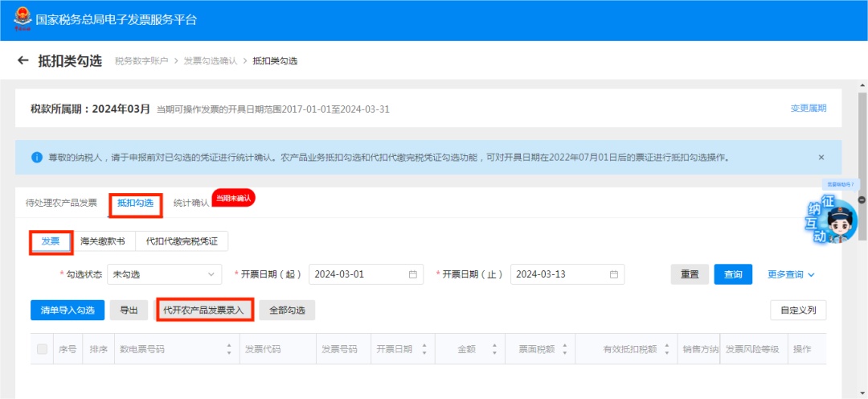Viewport: 868px width, 399px height.
Task: Click the 开票日期(起) date input
Action: pyautogui.click(x=366, y=274)
